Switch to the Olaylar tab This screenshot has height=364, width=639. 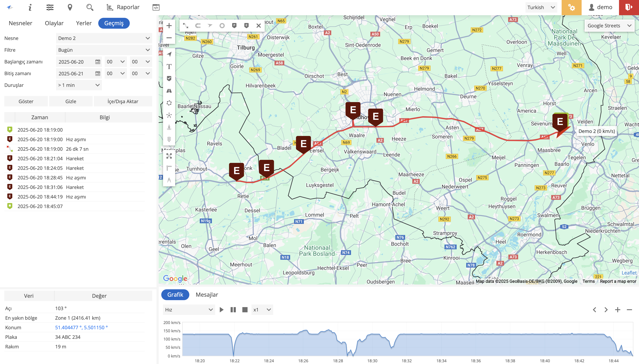pyautogui.click(x=54, y=23)
